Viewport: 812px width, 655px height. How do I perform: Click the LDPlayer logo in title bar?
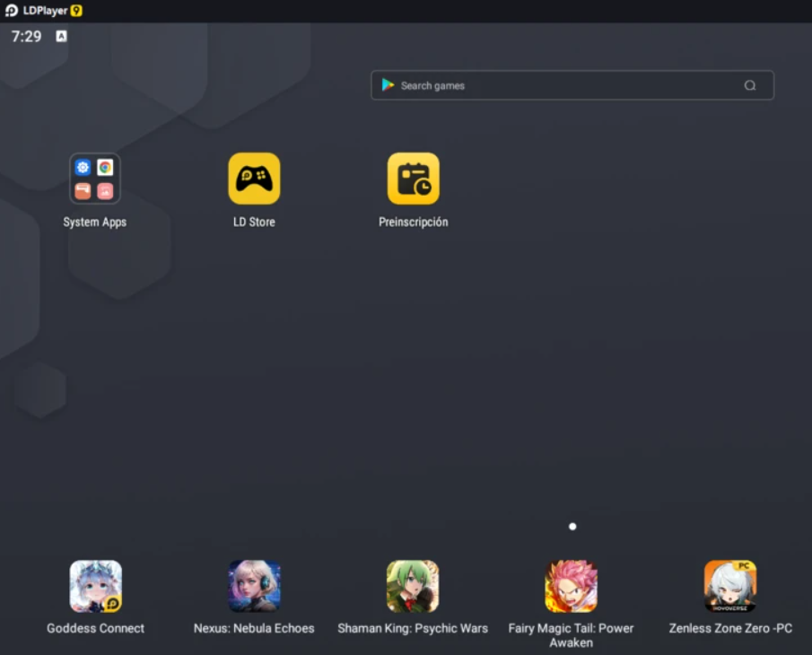[x=12, y=11]
